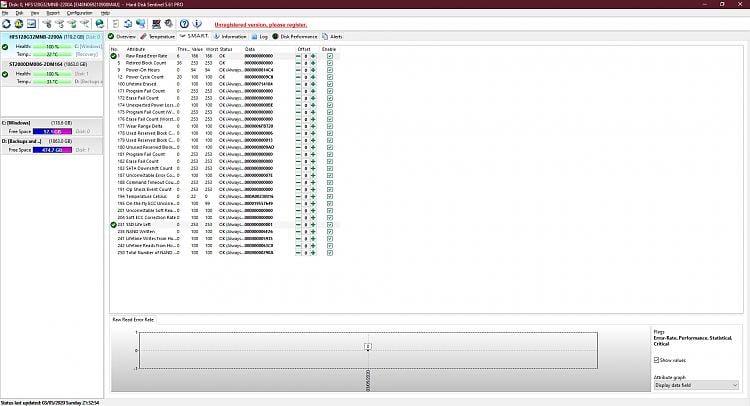Image resolution: width=750 pixels, height=406 pixels.
Task: Click the plus offset icon for attribute 187 Uncorrectable Error
Action: point(313,176)
